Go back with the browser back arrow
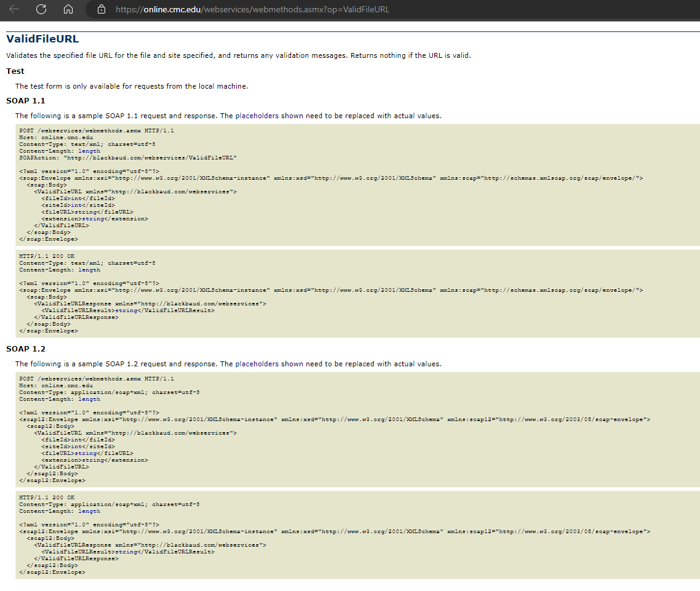This screenshot has width=700, height=591. click(x=14, y=9)
